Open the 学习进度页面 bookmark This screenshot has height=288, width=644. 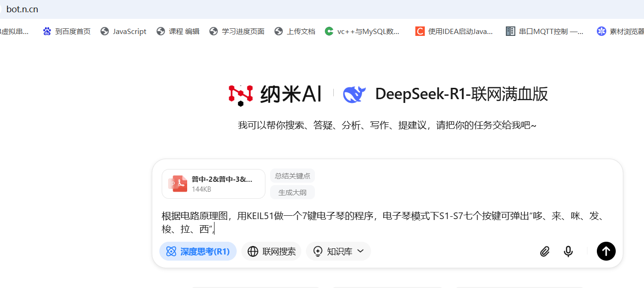pos(237,32)
